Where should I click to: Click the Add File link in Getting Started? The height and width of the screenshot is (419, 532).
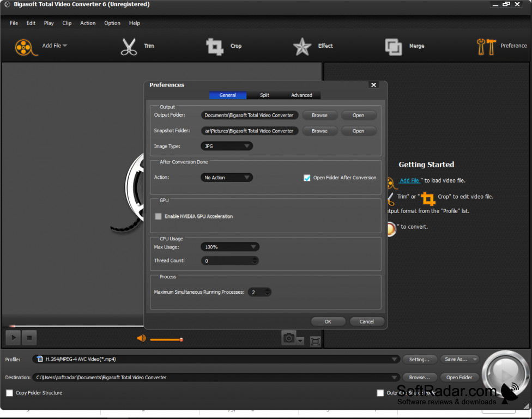pos(409,180)
